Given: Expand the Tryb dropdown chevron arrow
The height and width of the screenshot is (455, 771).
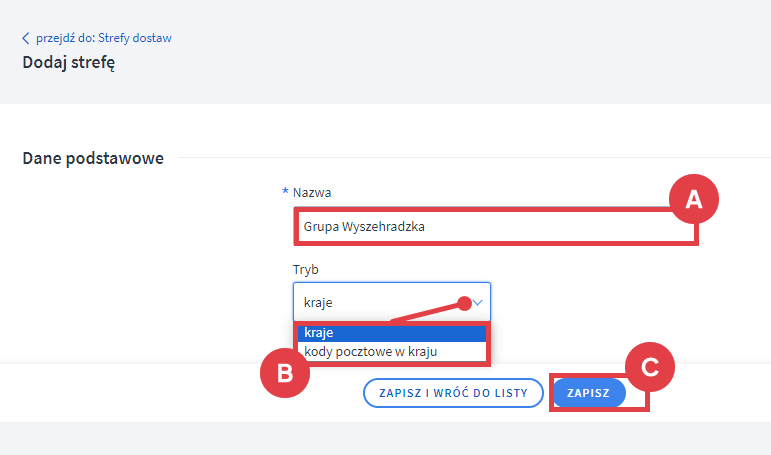Looking at the screenshot, I should pos(478,301).
